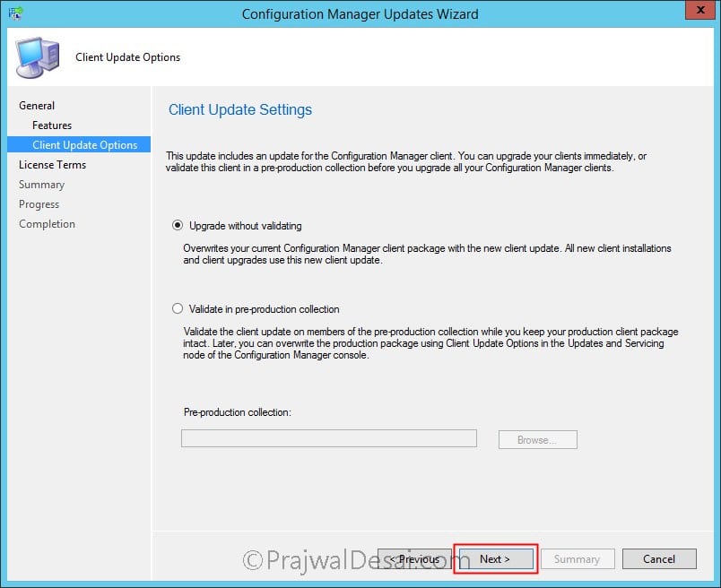This screenshot has width=721, height=588.
Task: Select the Progress step in sidebar
Action: click(39, 204)
